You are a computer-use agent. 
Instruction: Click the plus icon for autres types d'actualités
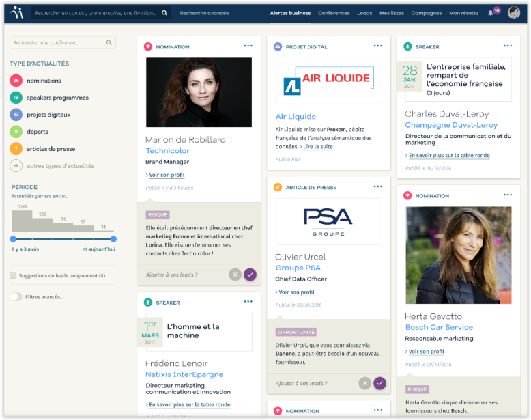[x=16, y=166]
